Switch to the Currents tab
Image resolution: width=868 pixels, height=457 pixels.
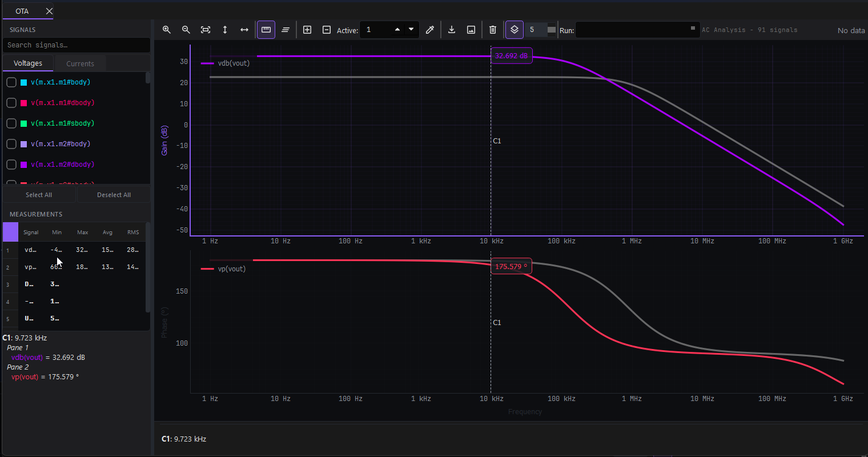(79, 63)
